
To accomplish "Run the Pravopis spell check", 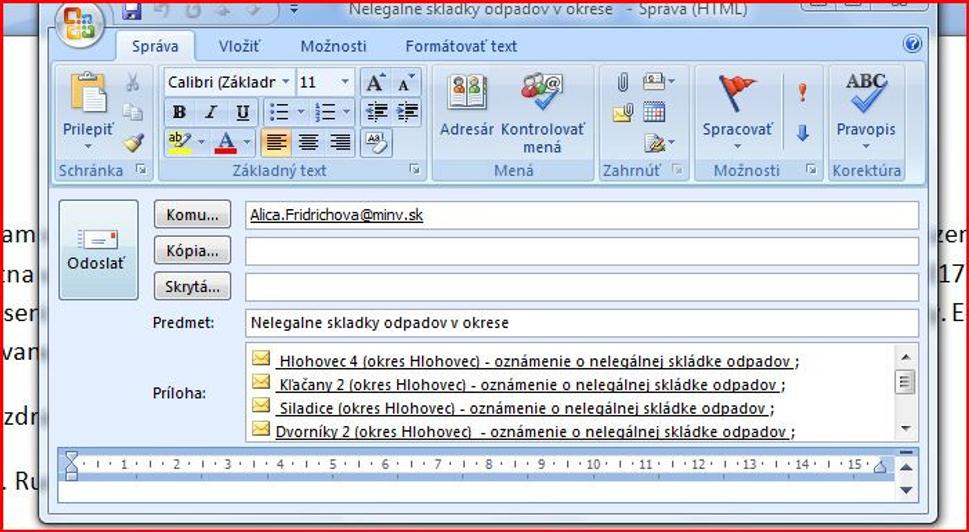I will pyautogui.click(x=866, y=105).
